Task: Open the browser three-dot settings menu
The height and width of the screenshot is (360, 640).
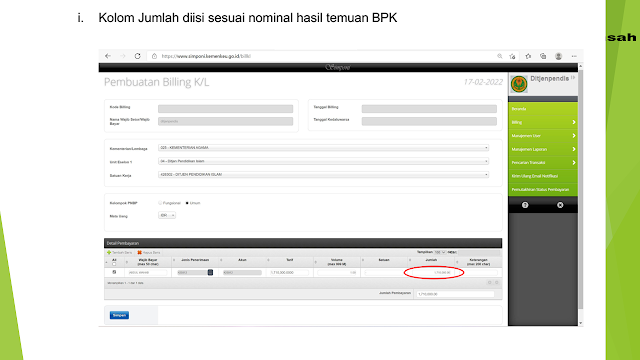Action: pos(574,56)
